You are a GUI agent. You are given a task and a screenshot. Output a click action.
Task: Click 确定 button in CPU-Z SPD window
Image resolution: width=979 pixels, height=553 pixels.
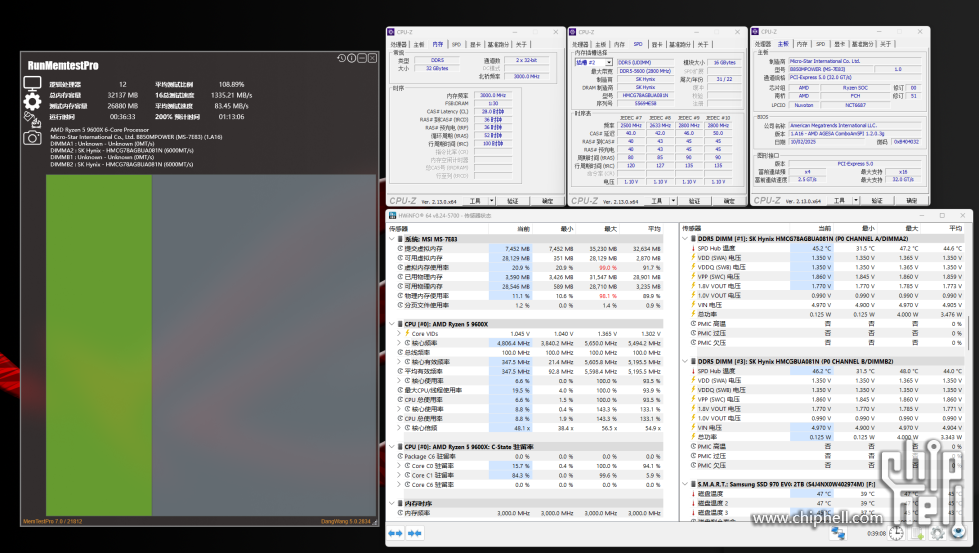[x=729, y=201]
